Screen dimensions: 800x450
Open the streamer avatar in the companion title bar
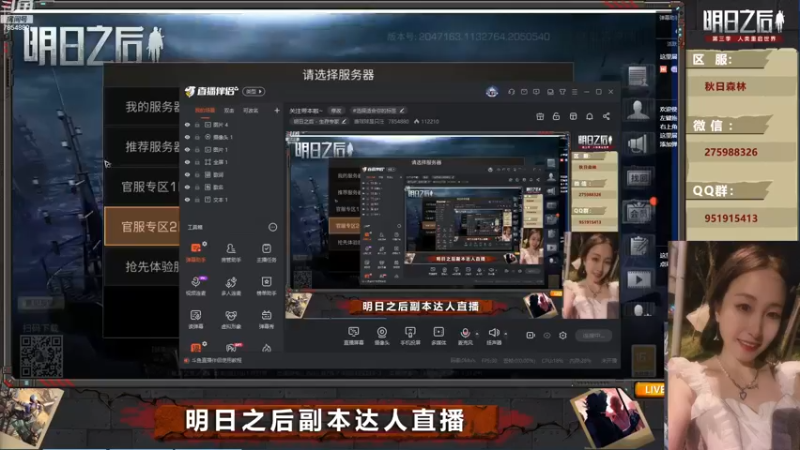tap(492, 92)
